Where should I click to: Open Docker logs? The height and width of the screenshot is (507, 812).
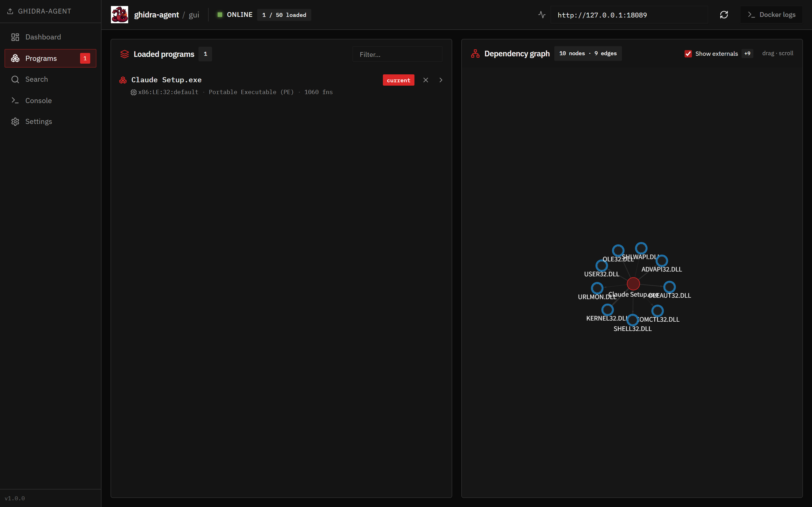[771, 15]
